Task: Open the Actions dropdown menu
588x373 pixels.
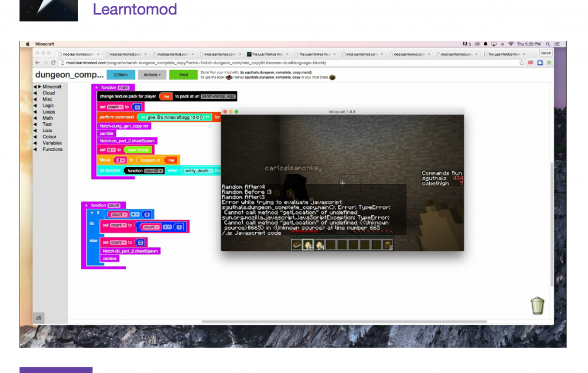Action: click(152, 75)
